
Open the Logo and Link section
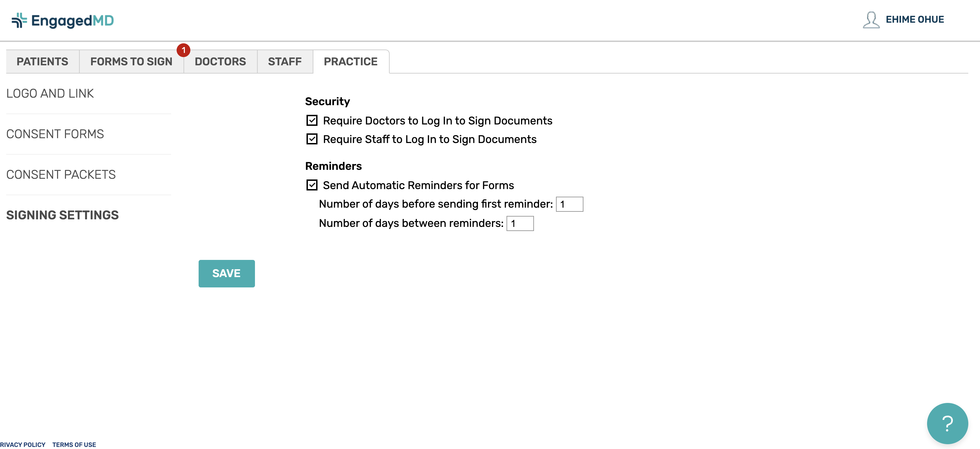coord(50,93)
